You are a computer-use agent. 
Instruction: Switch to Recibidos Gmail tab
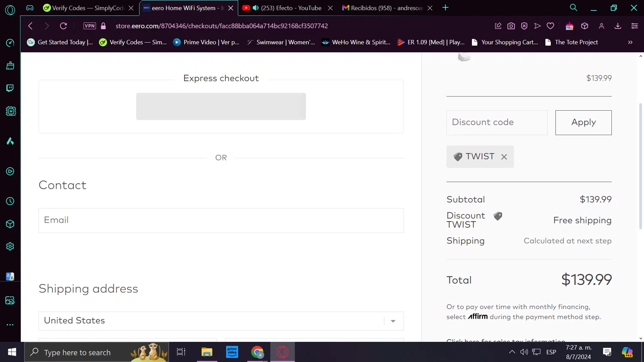pos(386,8)
